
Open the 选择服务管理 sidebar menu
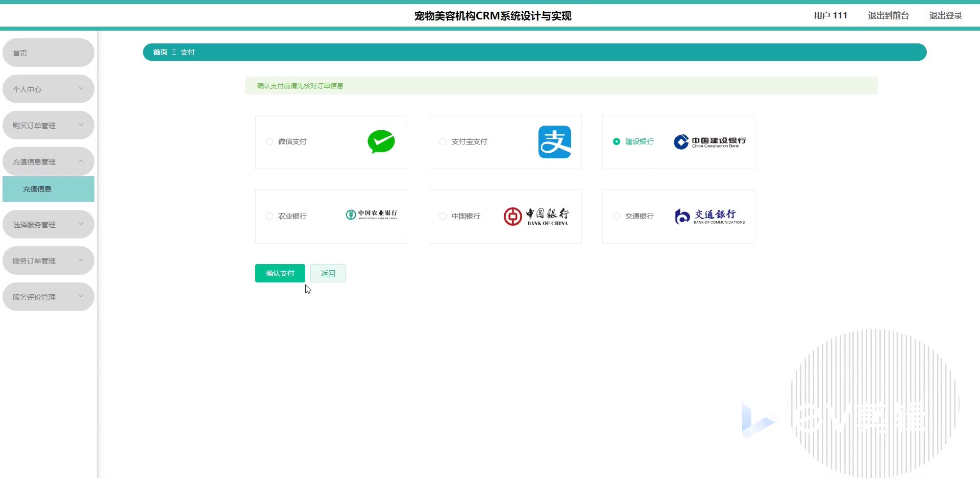(x=48, y=224)
